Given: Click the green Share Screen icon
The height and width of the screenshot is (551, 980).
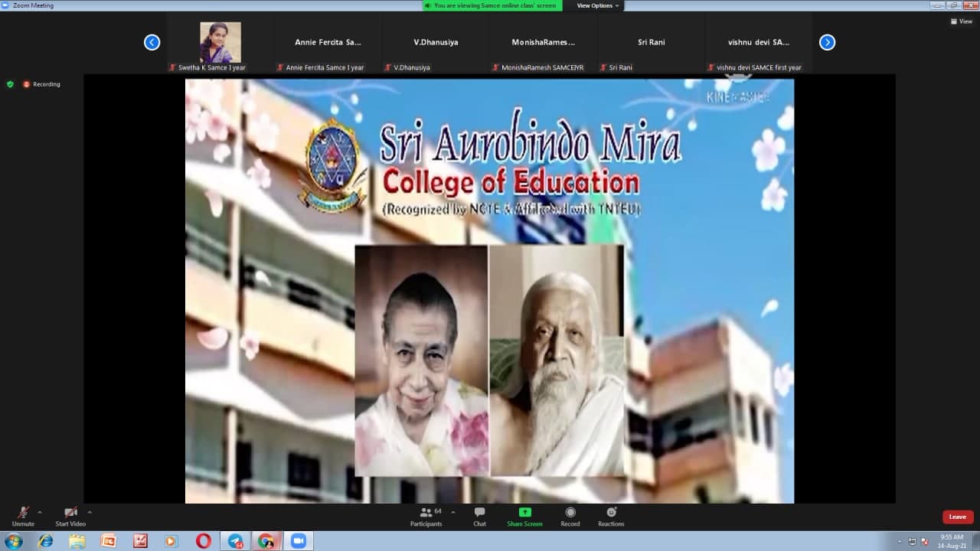Looking at the screenshot, I should tap(524, 513).
